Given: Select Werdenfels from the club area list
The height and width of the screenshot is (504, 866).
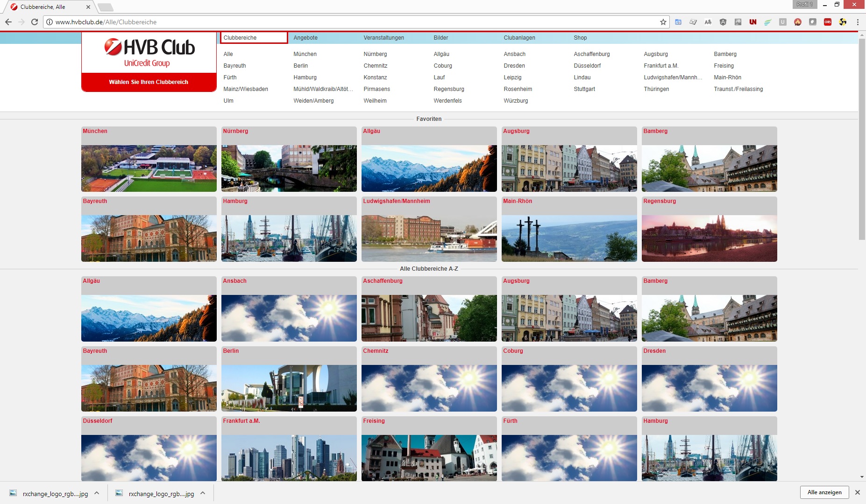Looking at the screenshot, I should [x=447, y=101].
